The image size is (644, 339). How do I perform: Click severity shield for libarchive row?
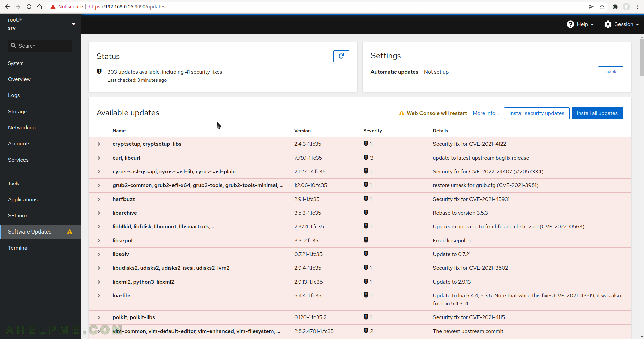[x=366, y=212]
